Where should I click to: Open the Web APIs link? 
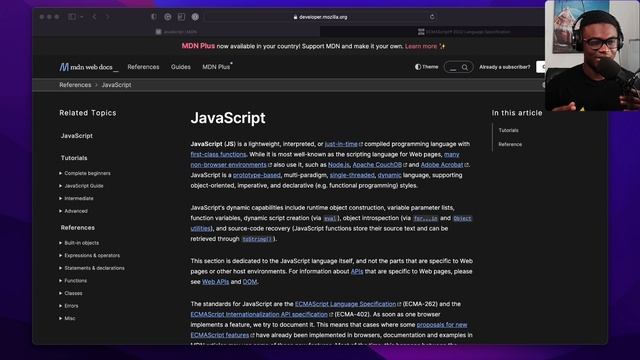216,282
